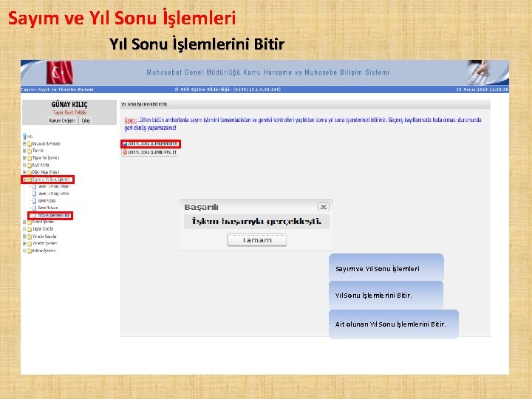The image size is (532, 399).
Task: Click the 'Yıl Sonu İşlemlerini Bitir.' callout box
Action: click(x=386, y=295)
